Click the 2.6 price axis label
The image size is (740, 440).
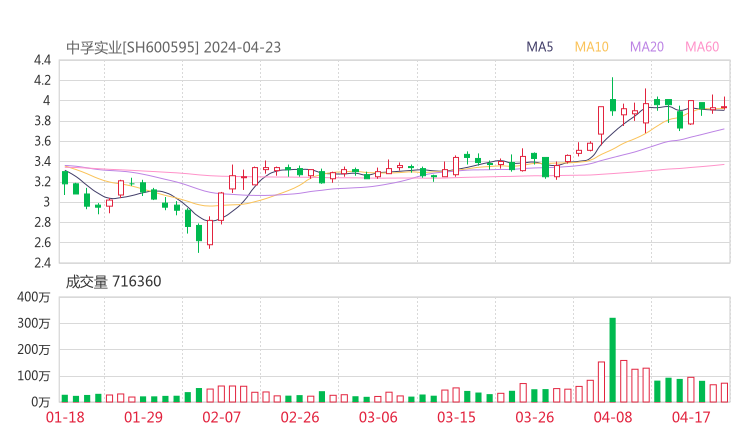(42, 243)
